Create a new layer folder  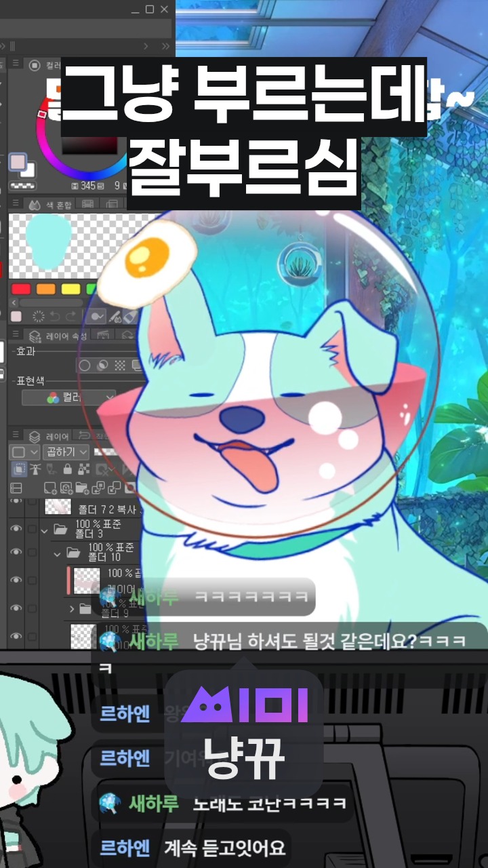pyautogui.click(x=82, y=488)
